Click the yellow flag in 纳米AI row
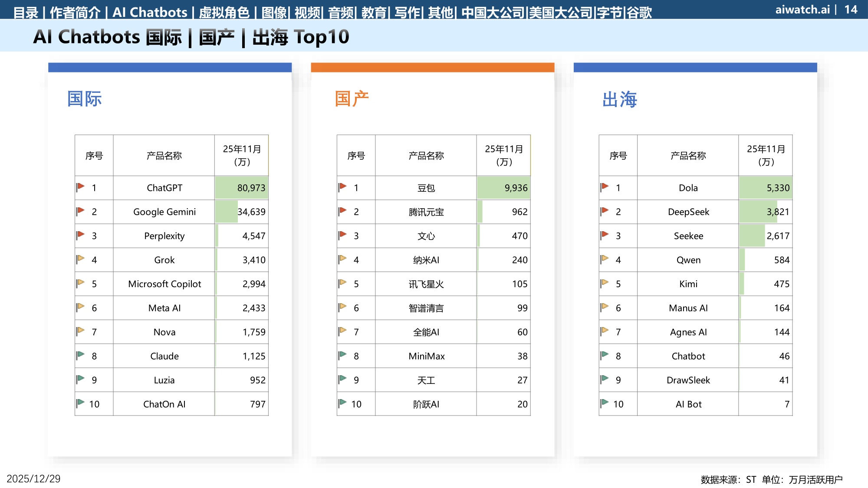The image size is (868, 488). click(342, 259)
